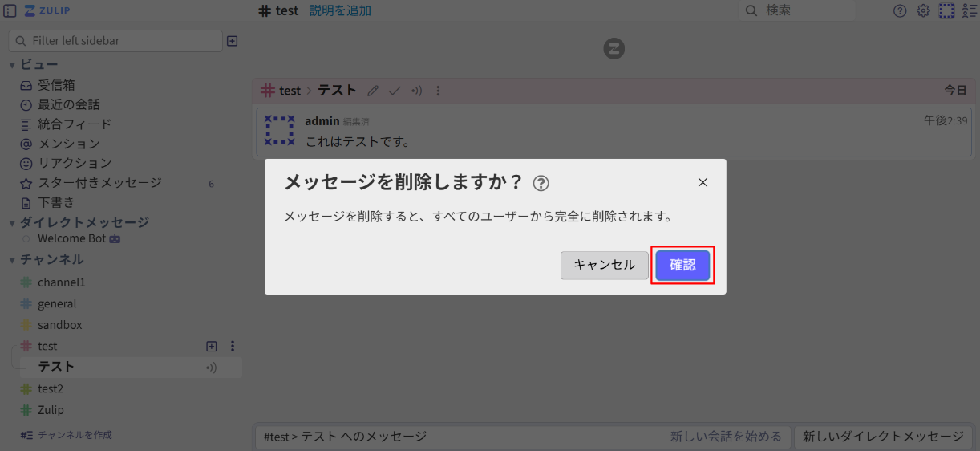Click new topic plus icon on test channel

pos(212,347)
